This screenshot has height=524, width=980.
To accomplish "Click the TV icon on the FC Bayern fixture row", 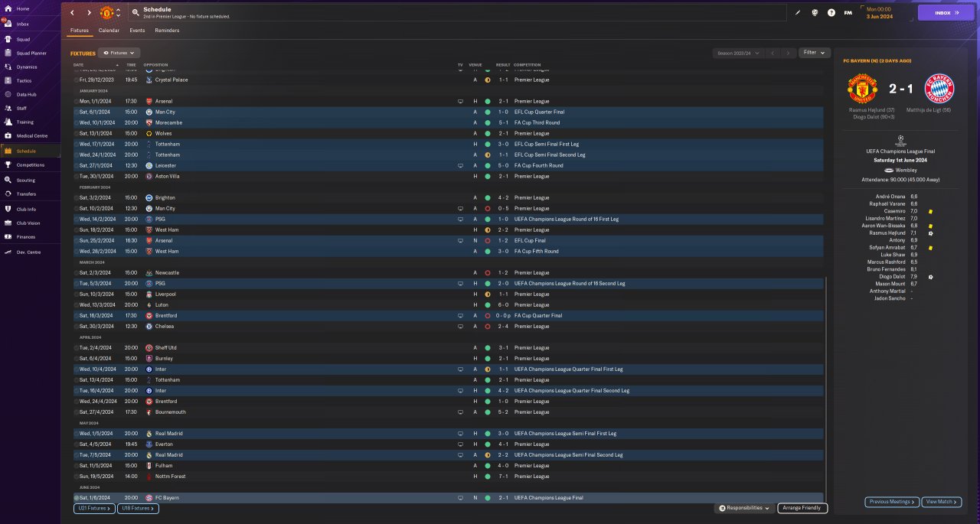I will [x=460, y=498].
